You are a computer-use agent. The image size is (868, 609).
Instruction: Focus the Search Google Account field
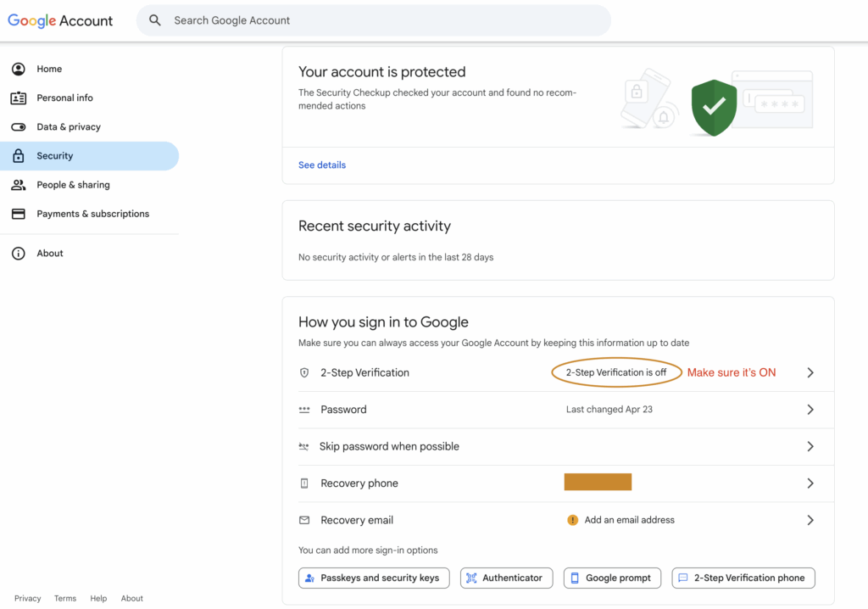pyautogui.click(x=374, y=20)
